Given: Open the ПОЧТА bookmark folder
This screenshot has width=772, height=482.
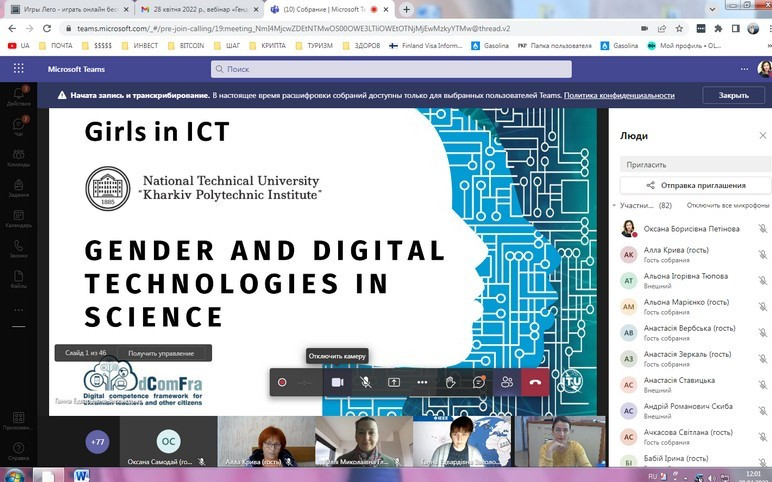Looking at the screenshot, I should pos(56,45).
